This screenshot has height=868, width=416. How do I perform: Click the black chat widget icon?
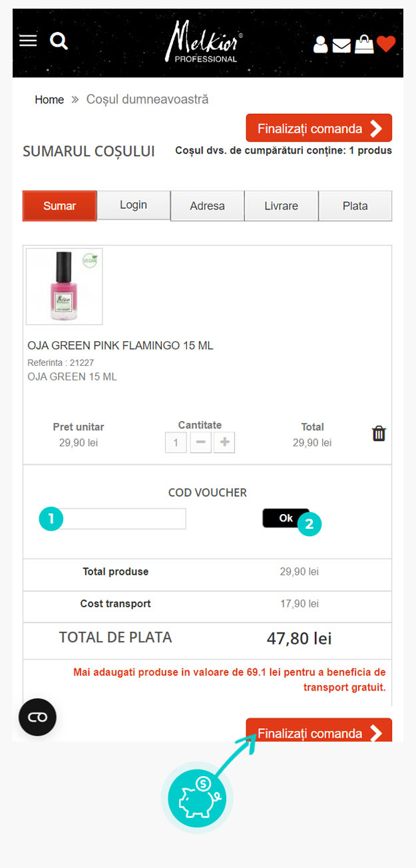pos(37,716)
